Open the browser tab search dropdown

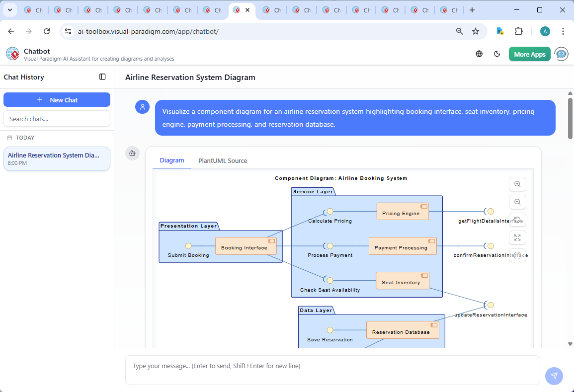pos(9,9)
